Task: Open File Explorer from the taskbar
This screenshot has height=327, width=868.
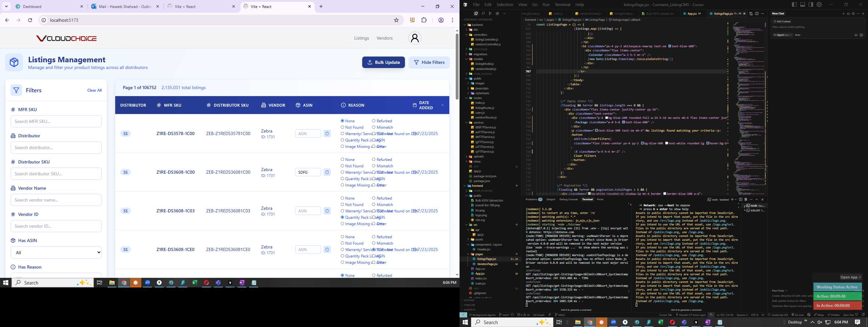Action: click(112, 283)
